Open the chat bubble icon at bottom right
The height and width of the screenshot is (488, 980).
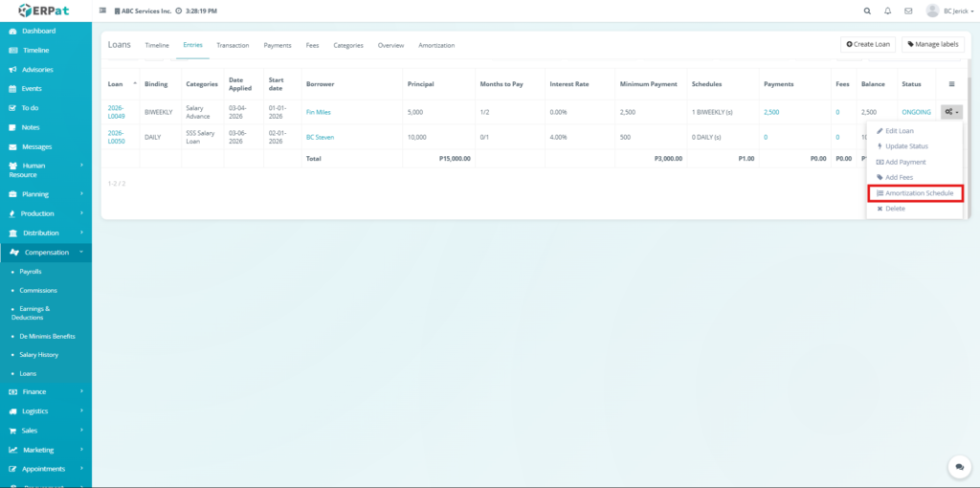point(958,466)
